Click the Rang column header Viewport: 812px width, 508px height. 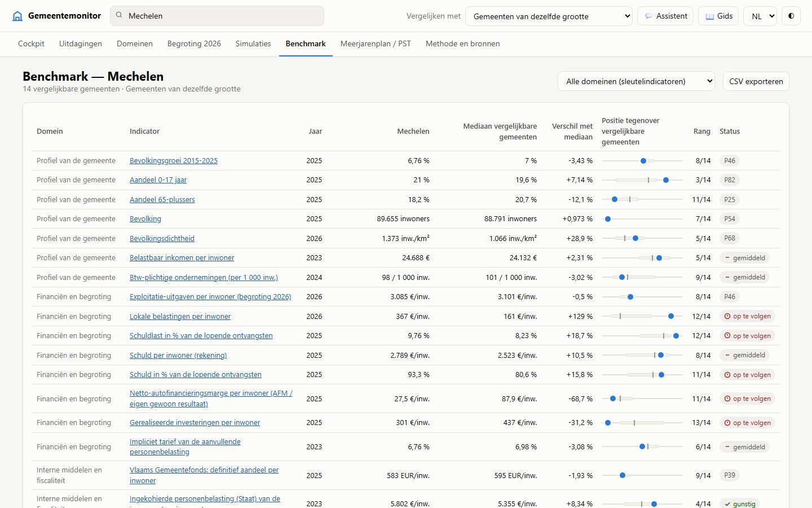701,132
